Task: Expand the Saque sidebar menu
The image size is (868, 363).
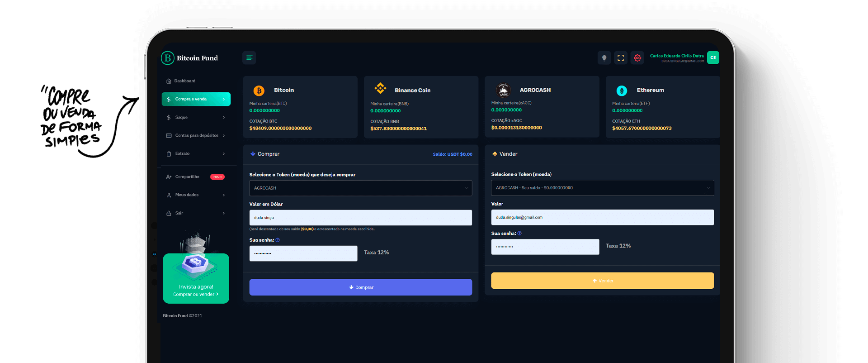Action: [x=196, y=118]
